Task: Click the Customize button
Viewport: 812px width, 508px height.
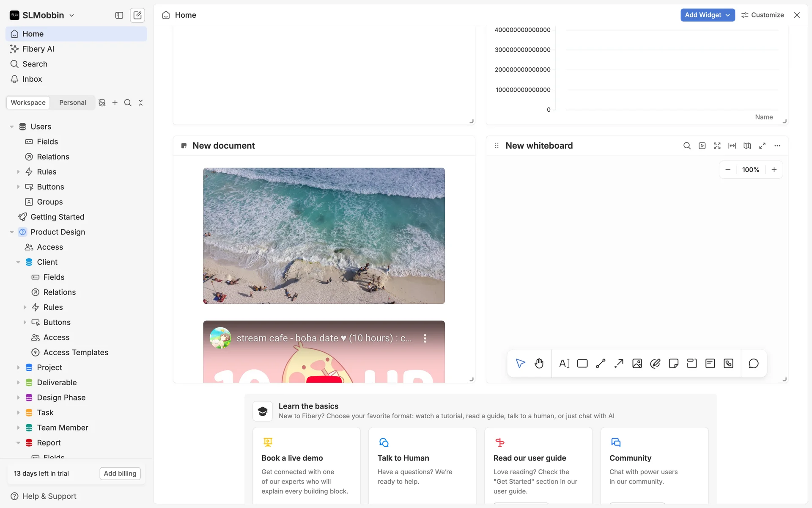Action: click(x=763, y=15)
